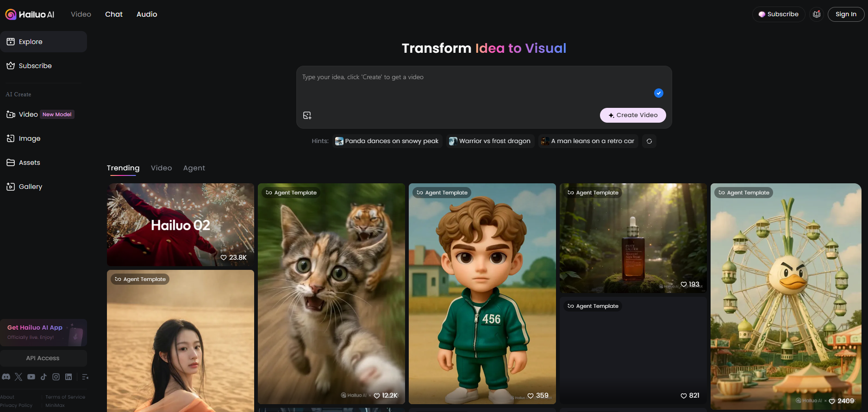868x412 pixels.
Task: Open the About footer link
Action: (7, 397)
